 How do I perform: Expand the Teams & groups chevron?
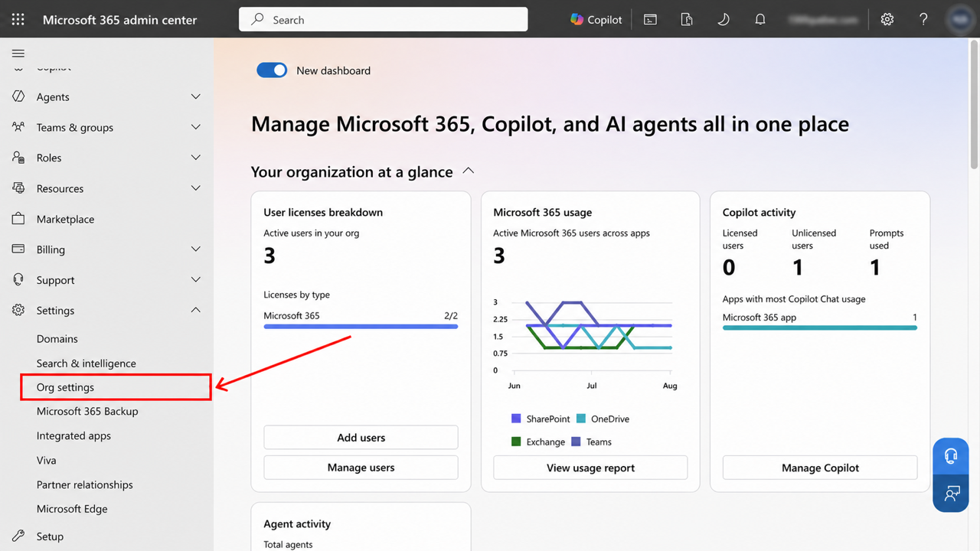[196, 127]
